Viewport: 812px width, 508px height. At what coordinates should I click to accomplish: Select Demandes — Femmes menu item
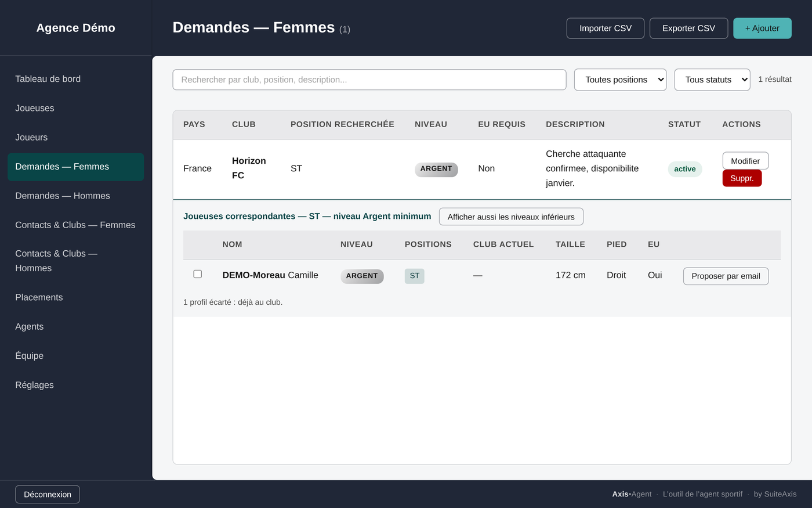click(x=75, y=167)
